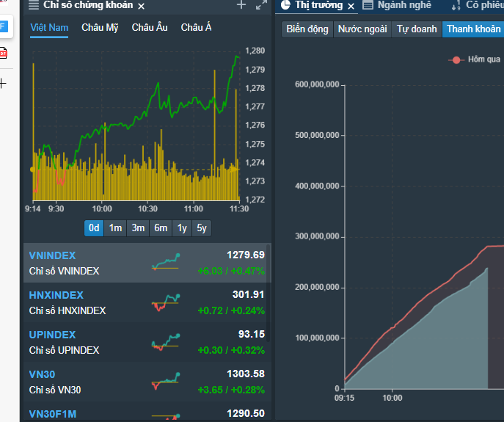Select the VN30 index row
Screen dimensions: 504x422
coord(147,382)
